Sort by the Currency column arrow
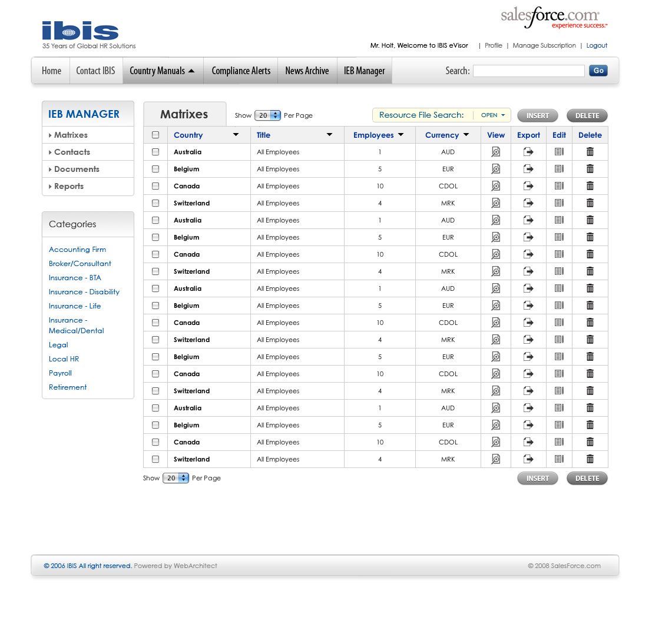This screenshot has width=652, height=644. coord(466,135)
